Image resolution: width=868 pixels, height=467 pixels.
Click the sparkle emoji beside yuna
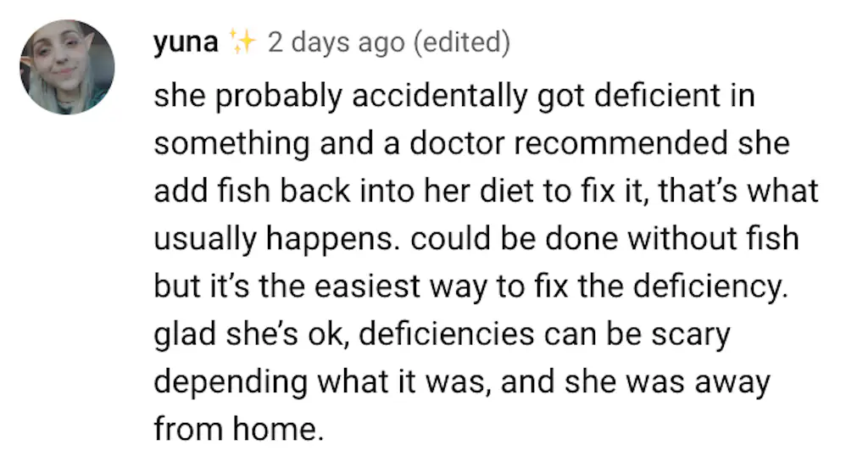tap(242, 42)
